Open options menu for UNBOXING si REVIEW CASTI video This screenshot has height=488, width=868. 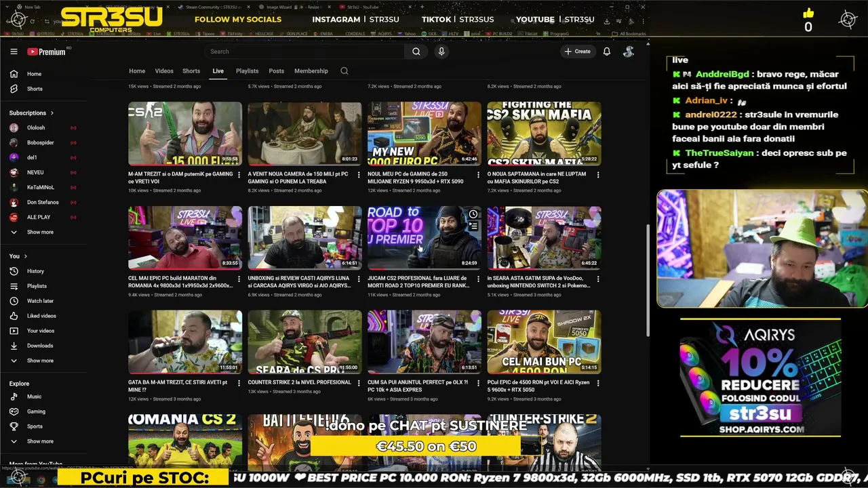click(x=358, y=279)
